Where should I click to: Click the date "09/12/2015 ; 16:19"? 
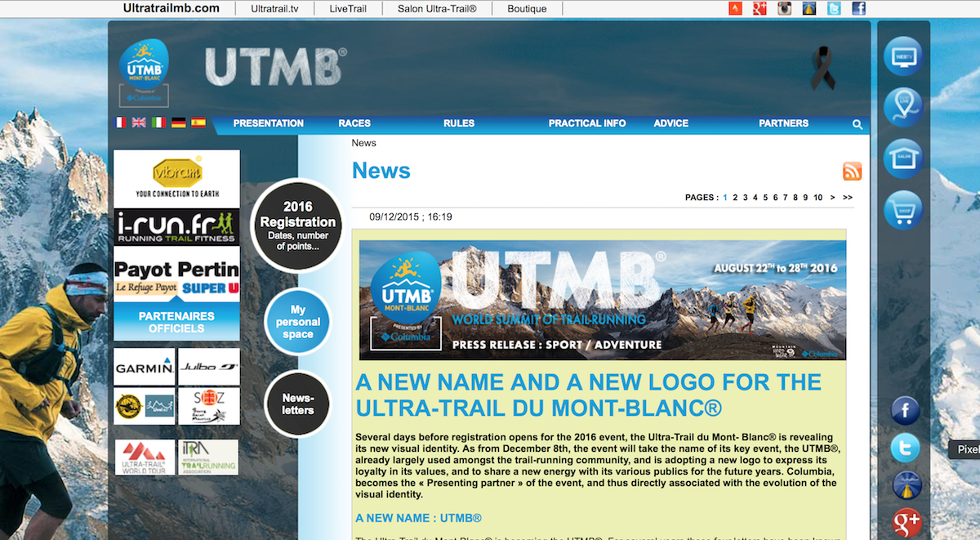pyautogui.click(x=411, y=217)
